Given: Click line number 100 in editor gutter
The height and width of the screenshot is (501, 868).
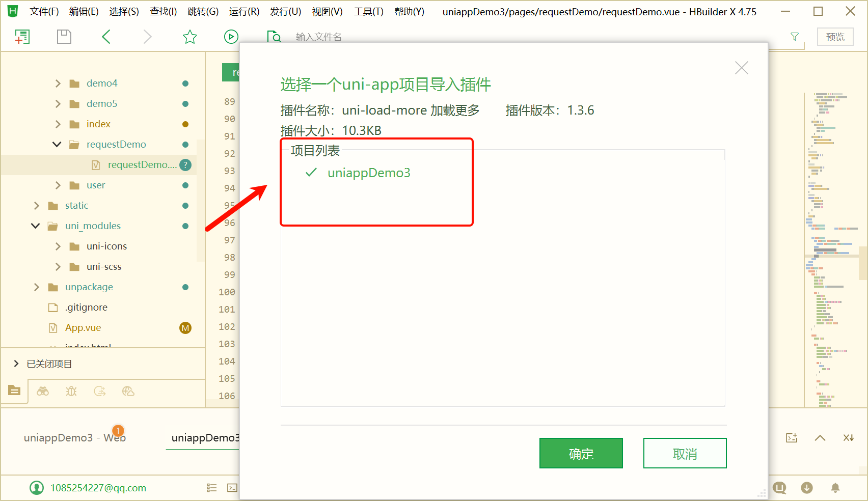Looking at the screenshot, I should (x=227, y=292).
